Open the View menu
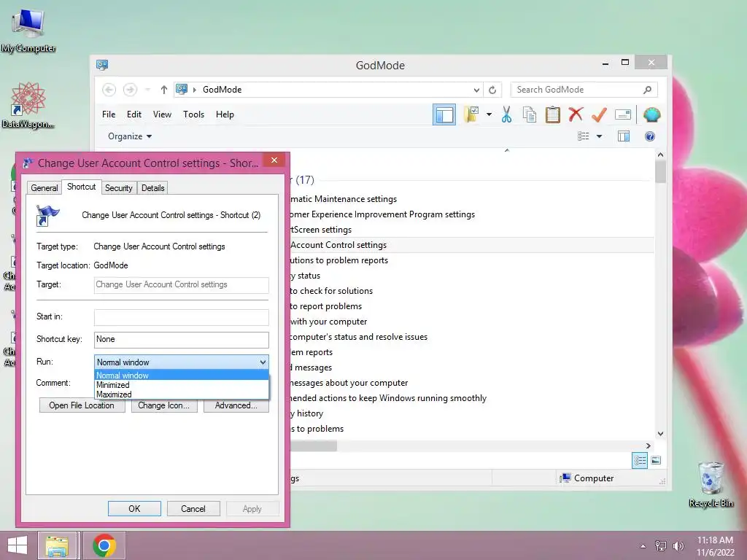The width and height of the screenshot is (747, 560). coord(162,114)
